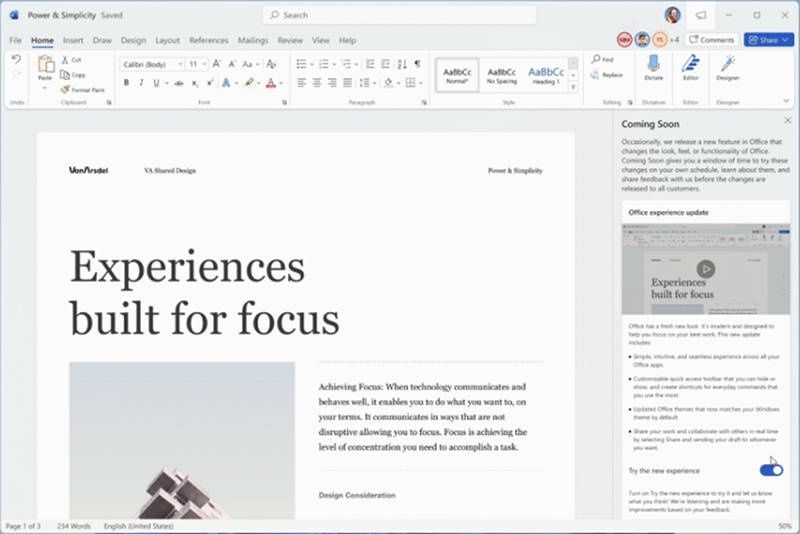Apply the Heading 1 style

[545, 75]
